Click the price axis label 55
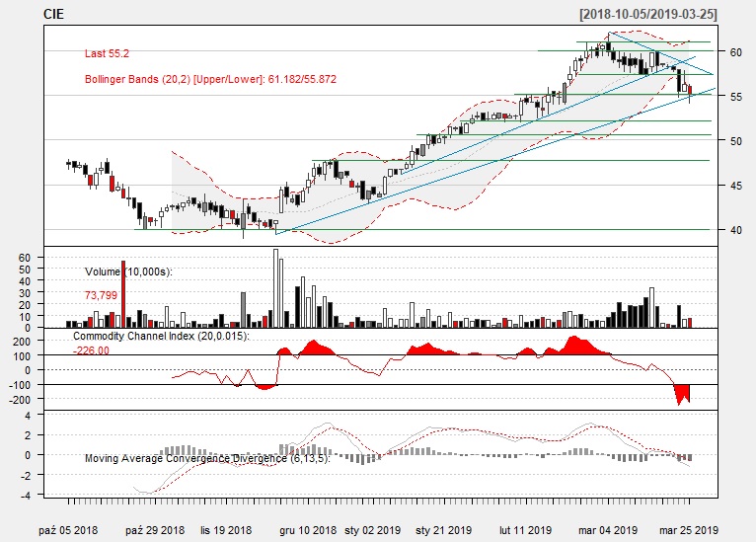This screenshot has width=756, height=542. (735, 97)
